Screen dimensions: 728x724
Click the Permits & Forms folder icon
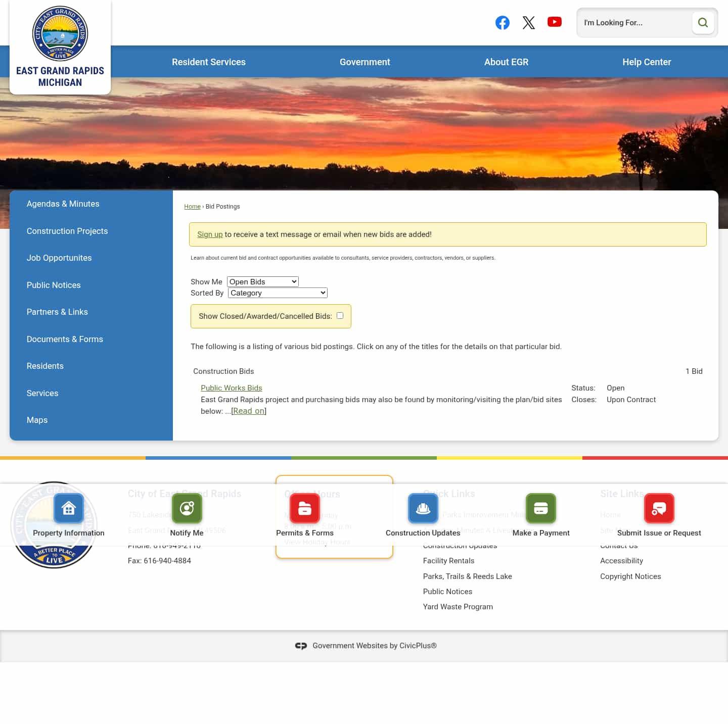(x=304, y=508)
